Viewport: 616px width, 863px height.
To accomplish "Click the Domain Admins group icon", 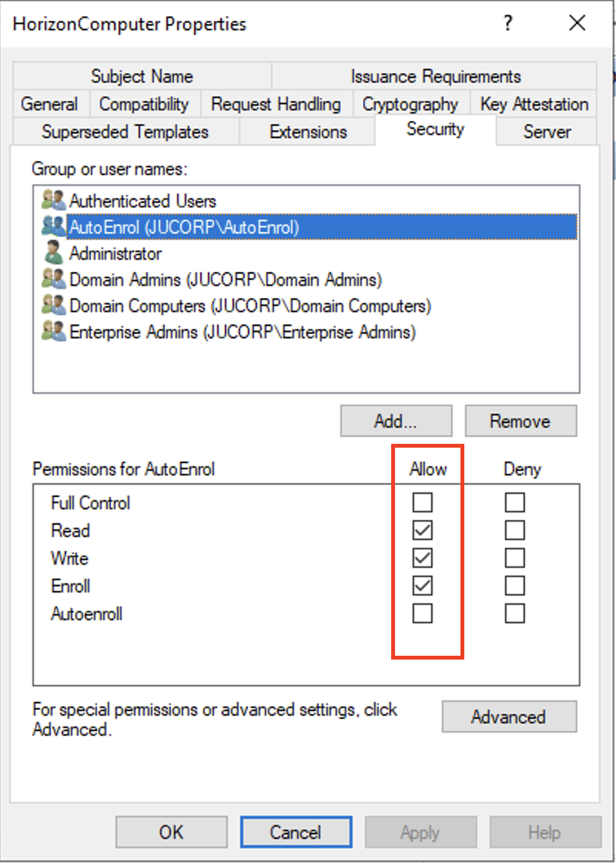I will [54, 279].
